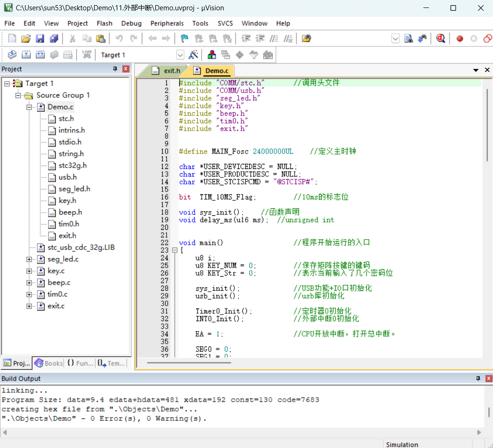493x448 pixels.
Task: Comment out the selected code
Action: click(x=274, y=38)
